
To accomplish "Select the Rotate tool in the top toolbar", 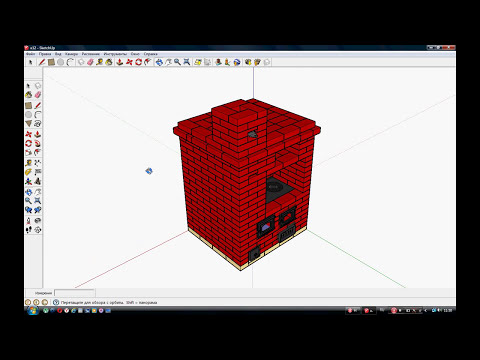I will coord(138,62).
